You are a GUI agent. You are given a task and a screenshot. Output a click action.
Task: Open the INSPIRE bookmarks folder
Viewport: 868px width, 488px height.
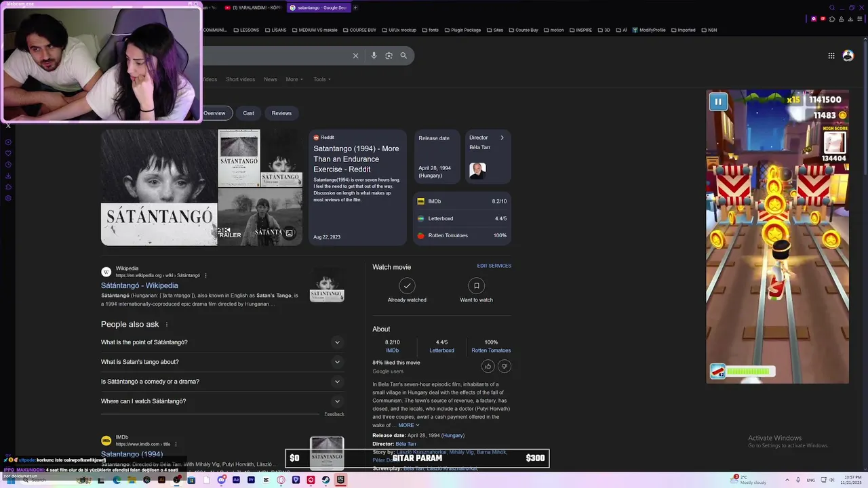point(580,30)
